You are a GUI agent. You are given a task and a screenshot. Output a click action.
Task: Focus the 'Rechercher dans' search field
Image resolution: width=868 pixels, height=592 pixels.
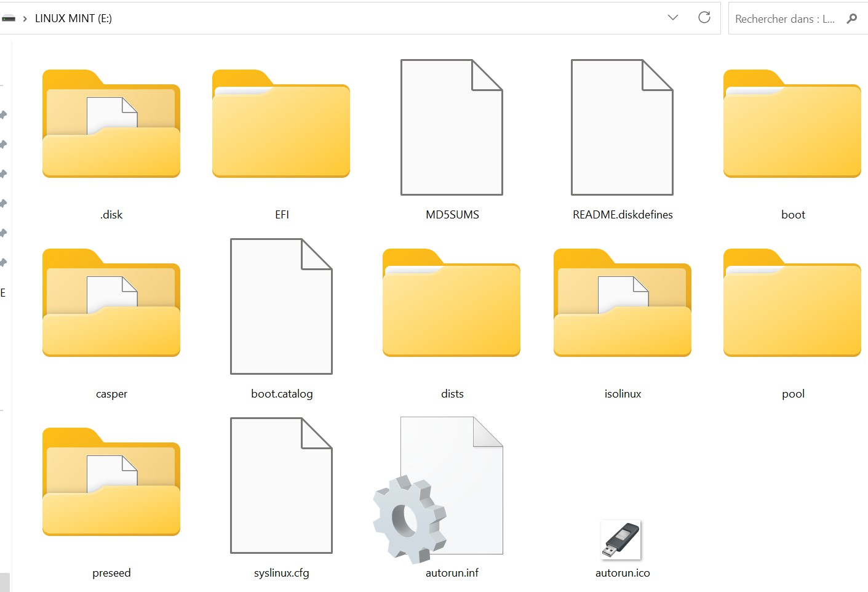(798, 18)
